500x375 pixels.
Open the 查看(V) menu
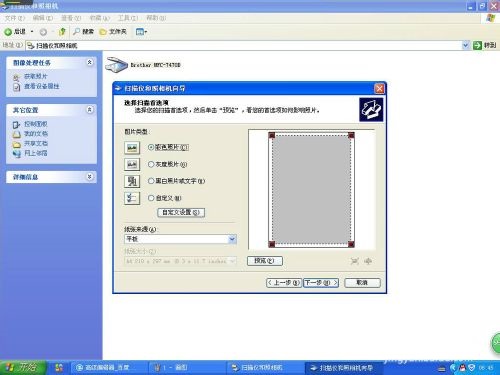point(71,18)
